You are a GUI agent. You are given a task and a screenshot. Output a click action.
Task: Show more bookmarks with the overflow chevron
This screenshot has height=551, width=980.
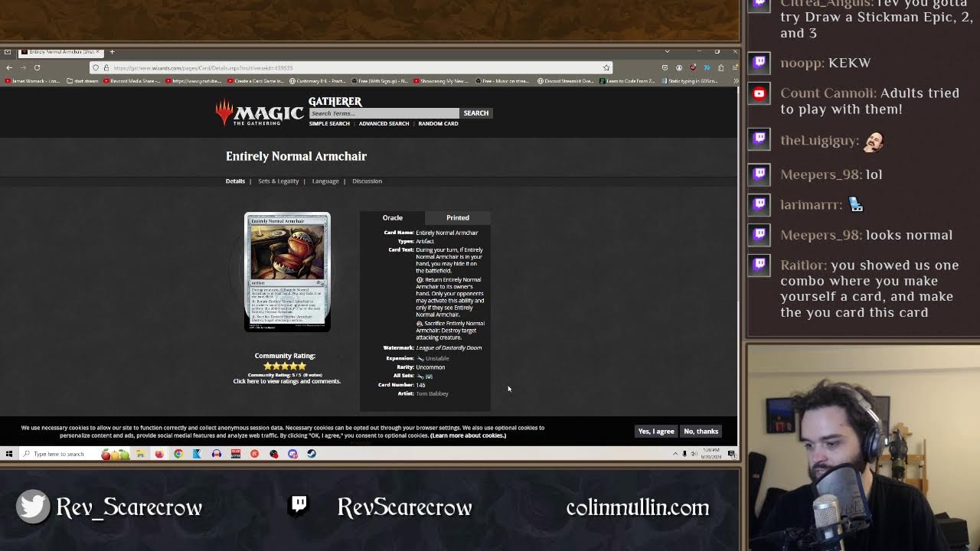735,80
